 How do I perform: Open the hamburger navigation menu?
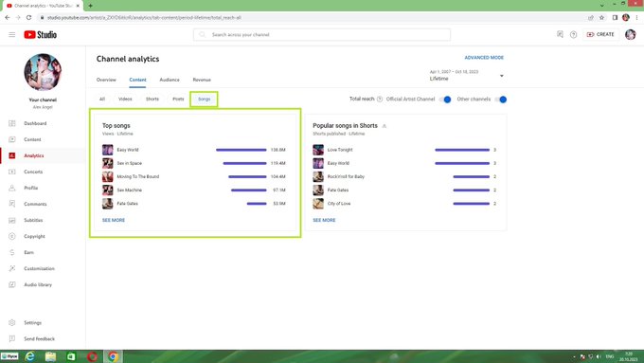[12, 34]
